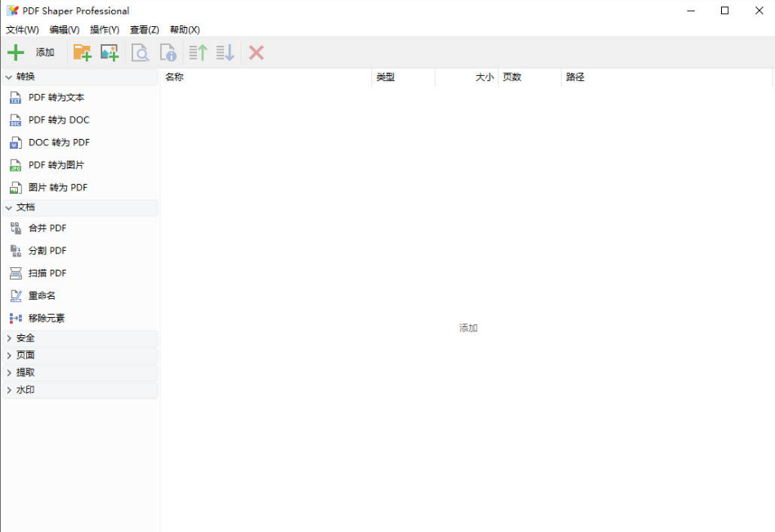This screenshot has height=532, width=775.
Task: Sort by 页数 column header
Action: [x=530, y=77]
